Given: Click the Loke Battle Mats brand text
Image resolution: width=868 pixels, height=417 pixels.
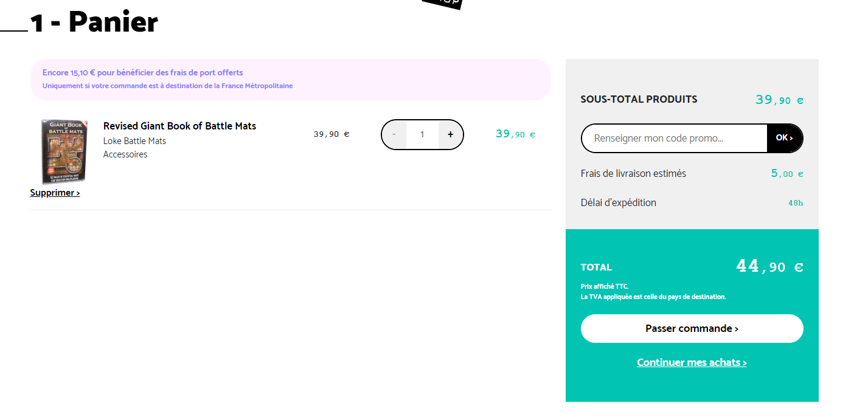Looking at the screenshot, I should coord(134,141).
